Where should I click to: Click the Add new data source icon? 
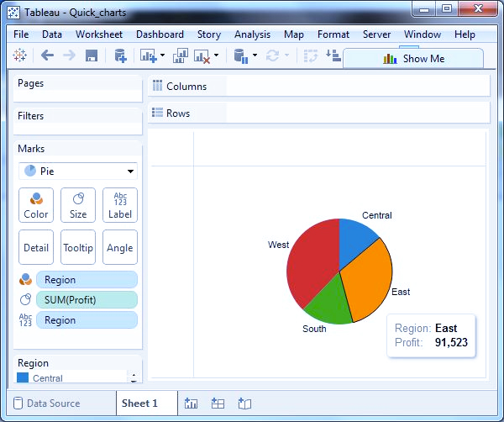click(x=120, y=55)
